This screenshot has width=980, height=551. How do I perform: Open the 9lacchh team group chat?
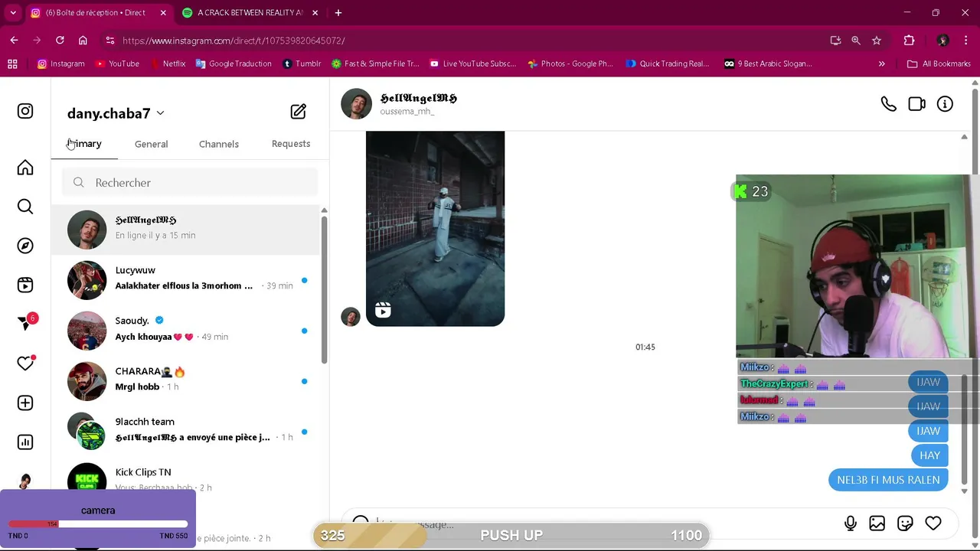pos(185,431)
